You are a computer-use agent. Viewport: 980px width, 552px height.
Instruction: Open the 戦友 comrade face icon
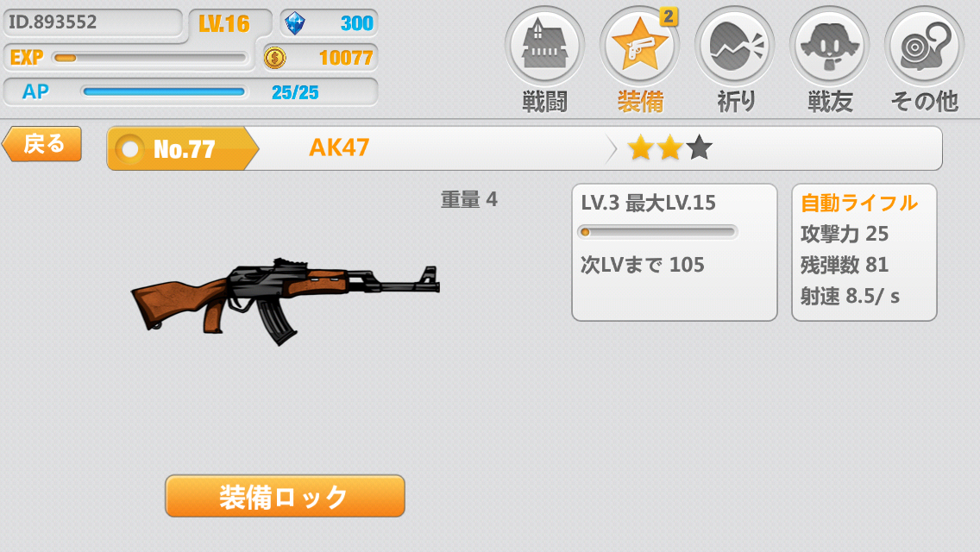829,46
